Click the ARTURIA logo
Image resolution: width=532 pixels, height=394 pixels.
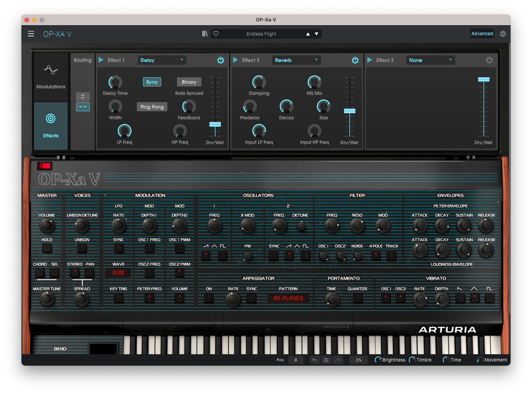pyautogui.click(x=448, y=330)
